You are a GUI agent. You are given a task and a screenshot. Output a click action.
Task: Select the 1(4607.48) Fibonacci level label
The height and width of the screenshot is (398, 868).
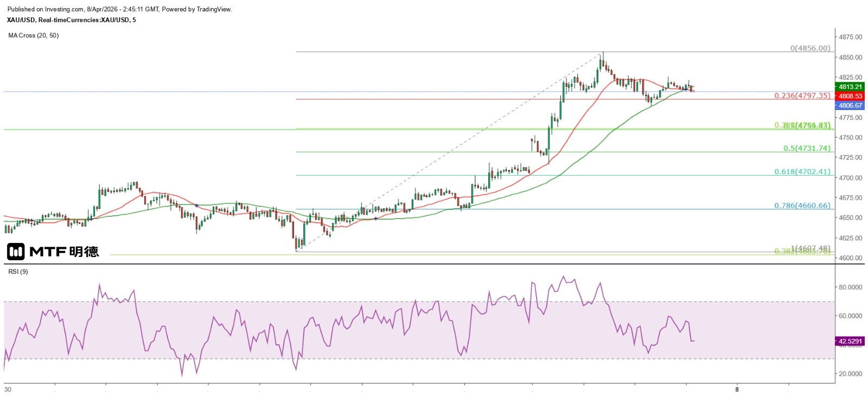[x=810, y=248]
